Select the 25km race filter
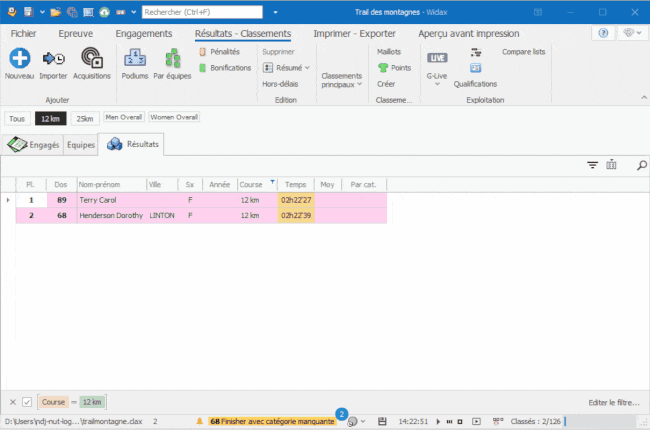Viewport: 650px width, 430px height. (x=85, y=118)
